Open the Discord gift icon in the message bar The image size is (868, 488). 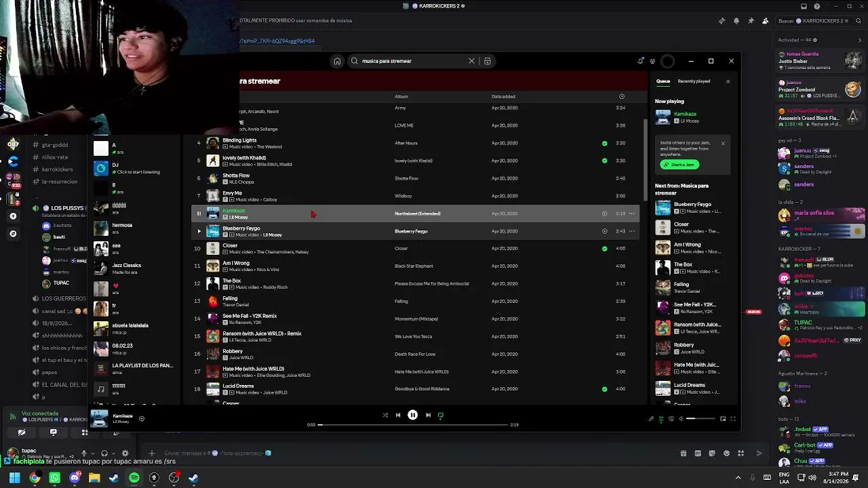click(684, 453)
